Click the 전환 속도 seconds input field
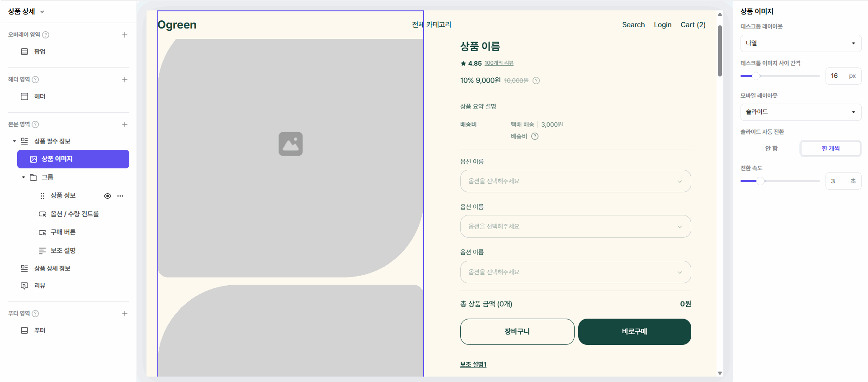Image resolution: width=868 pixels, height=382 pixels. click(843, 181)
